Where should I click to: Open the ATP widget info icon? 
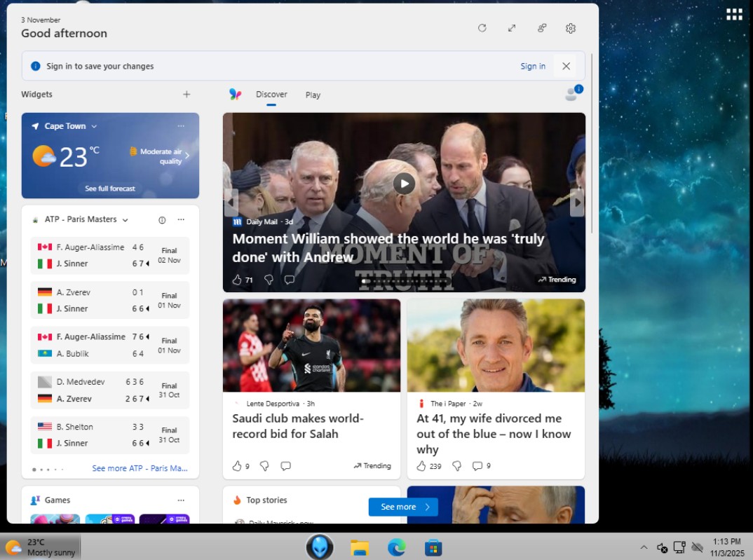pos(163,220)
